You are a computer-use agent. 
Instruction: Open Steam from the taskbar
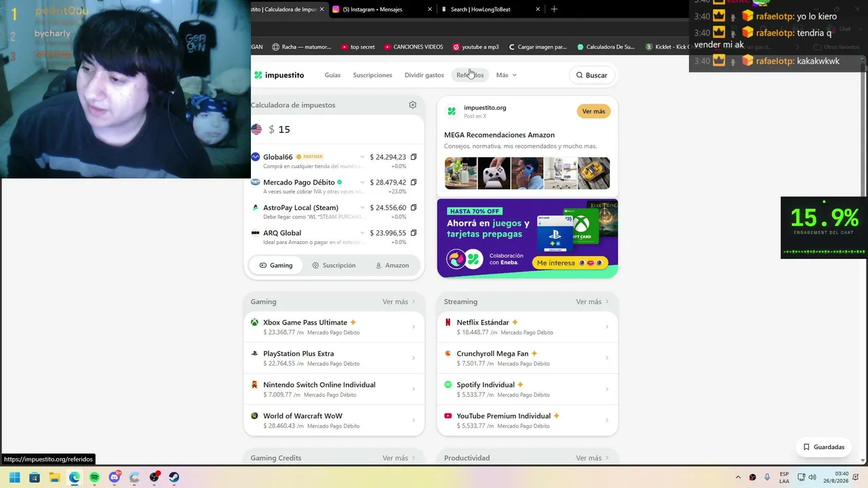174,477
